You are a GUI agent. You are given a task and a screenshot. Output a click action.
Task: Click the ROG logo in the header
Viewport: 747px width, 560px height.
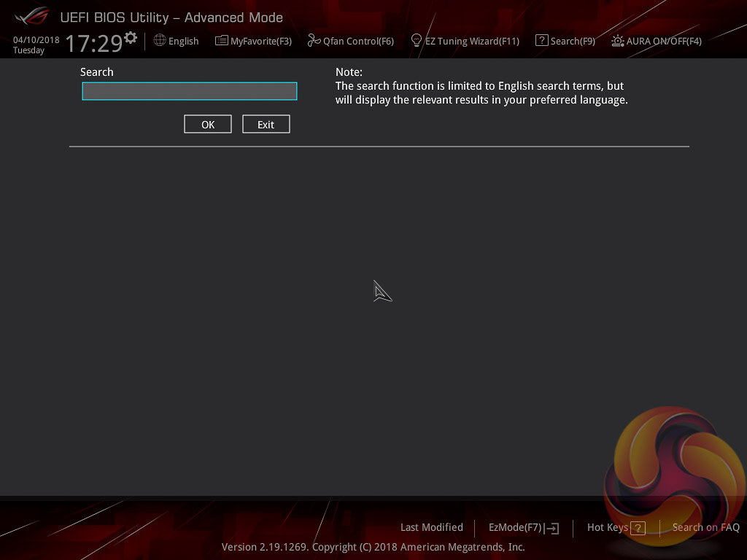point(31,16)
